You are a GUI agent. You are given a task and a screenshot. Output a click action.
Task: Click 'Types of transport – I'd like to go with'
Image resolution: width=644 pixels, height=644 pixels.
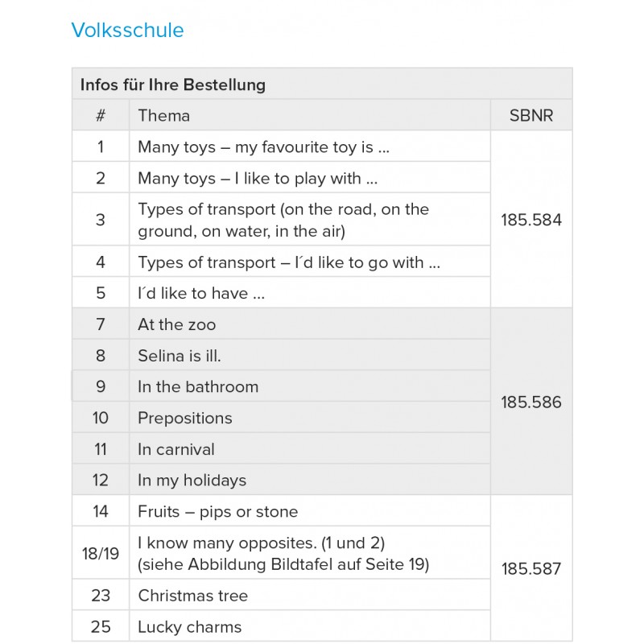pyautogui.click(x=289, y=262)
